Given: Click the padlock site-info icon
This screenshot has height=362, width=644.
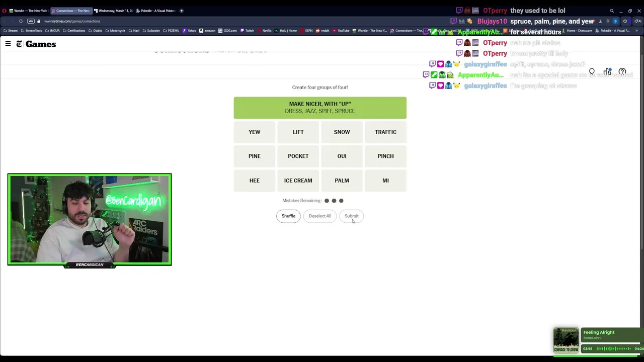Looking at the screenshot, I should [38, 21].
